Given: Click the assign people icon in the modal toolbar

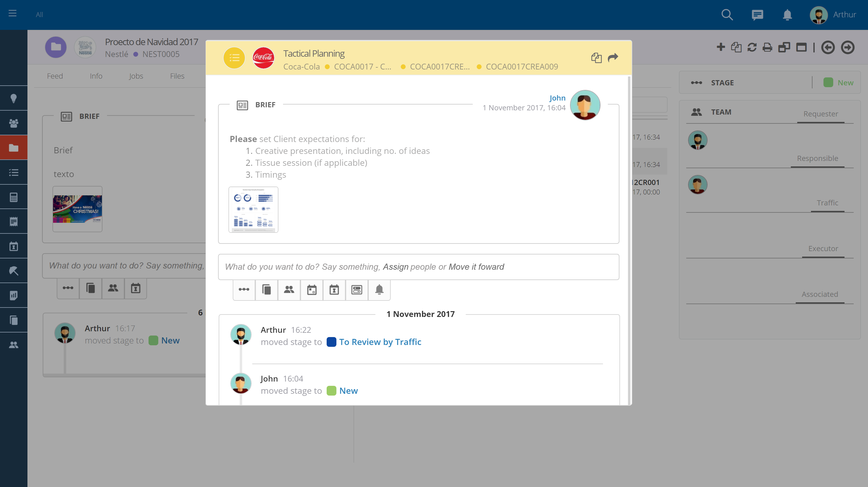Looking at the screenshot, I should (x=289, y=290).
